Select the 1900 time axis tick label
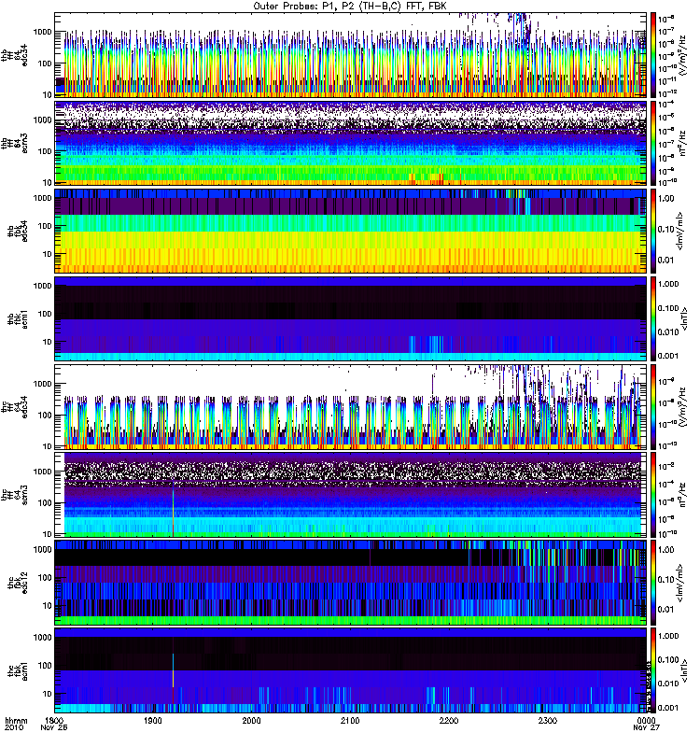700x747 pixels. click(x=153, y=721)
